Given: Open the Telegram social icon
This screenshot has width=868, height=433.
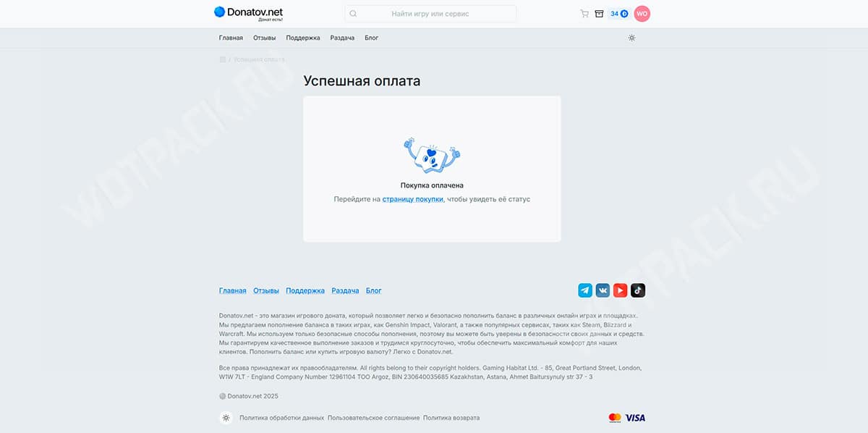Looking at the screenshot, I should point(585,290).
